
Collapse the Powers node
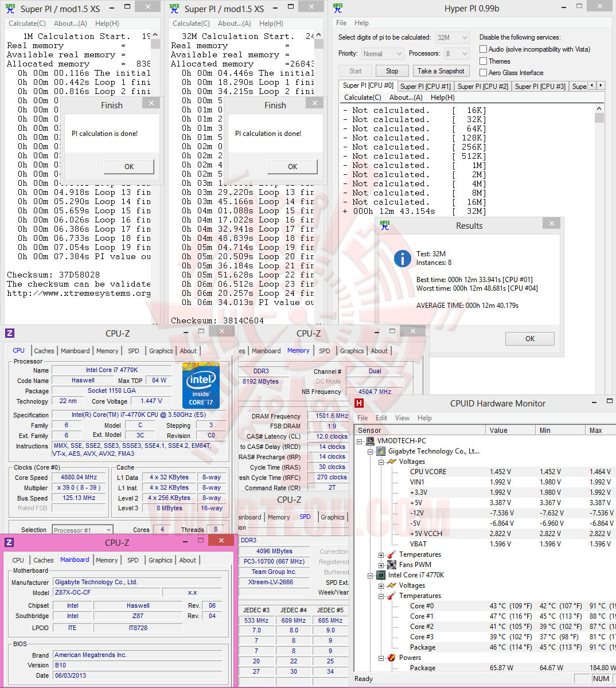click(x=381, y=658)
